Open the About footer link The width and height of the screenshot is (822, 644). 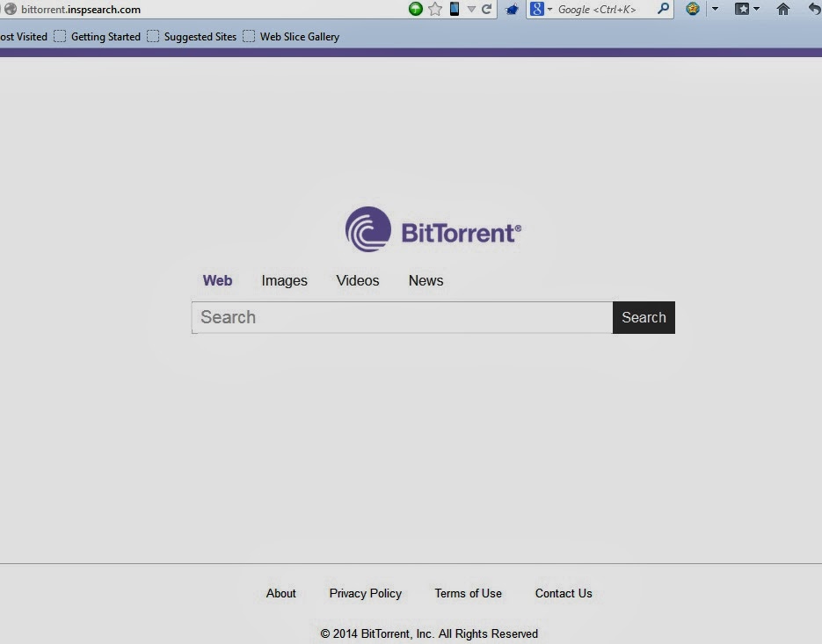pos(281,593)
